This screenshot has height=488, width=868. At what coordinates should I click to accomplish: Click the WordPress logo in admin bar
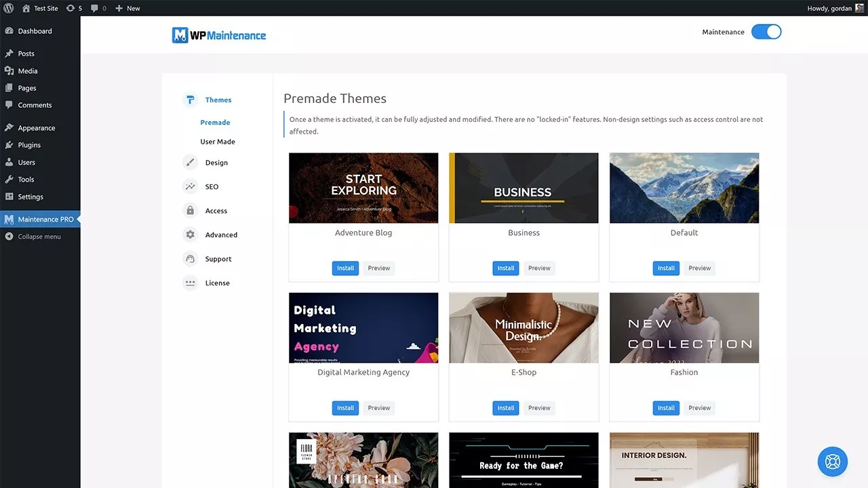click(x=9, y=8)
